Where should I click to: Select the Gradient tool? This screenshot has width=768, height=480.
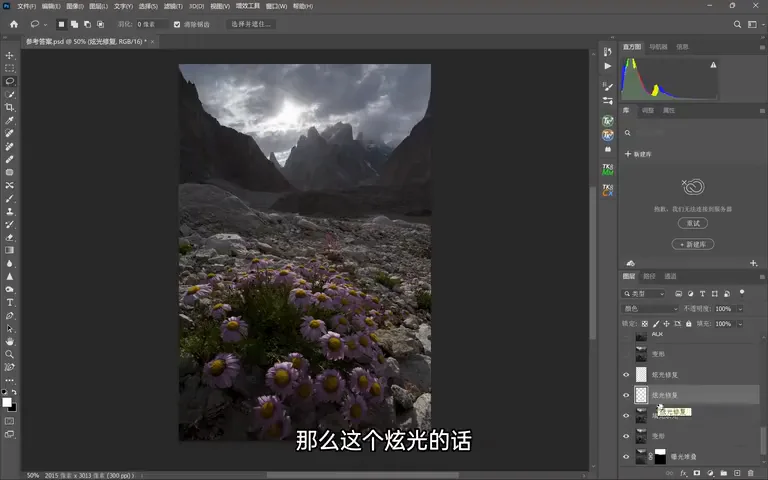click(x=9, y=250)
